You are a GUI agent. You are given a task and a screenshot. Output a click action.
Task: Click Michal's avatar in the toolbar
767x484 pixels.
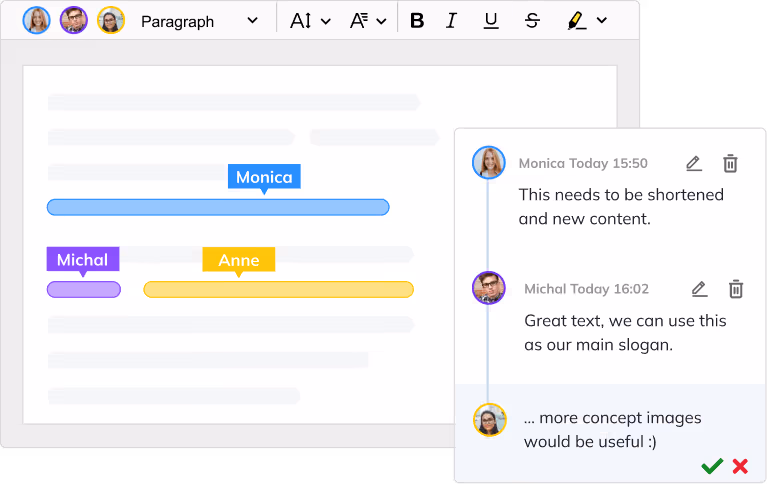pyautogui.click(x=74, y=21)
